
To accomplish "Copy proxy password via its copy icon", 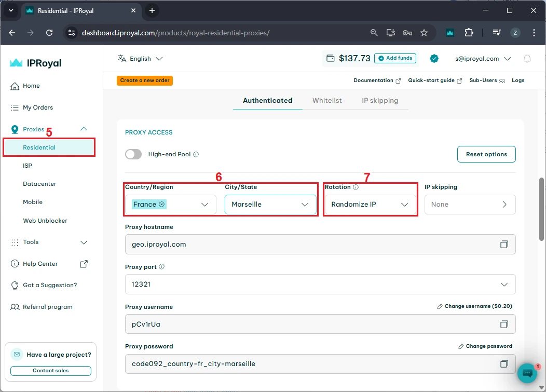I will coord(503,364).
